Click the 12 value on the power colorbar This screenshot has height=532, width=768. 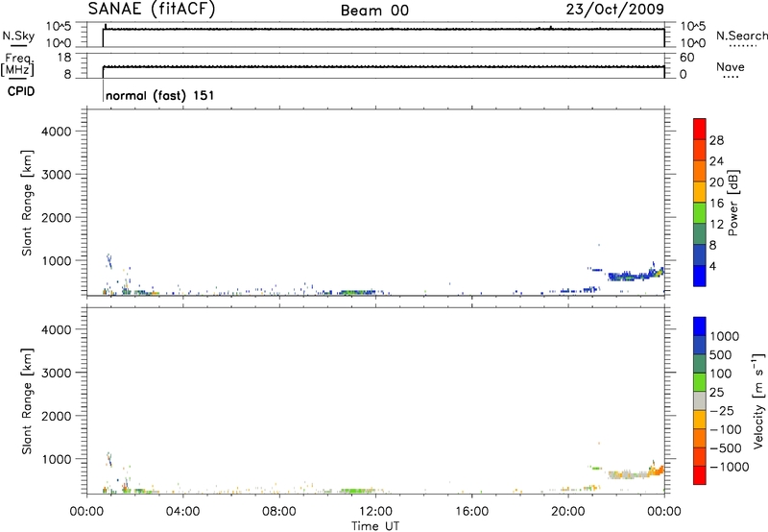pos(716,225)
